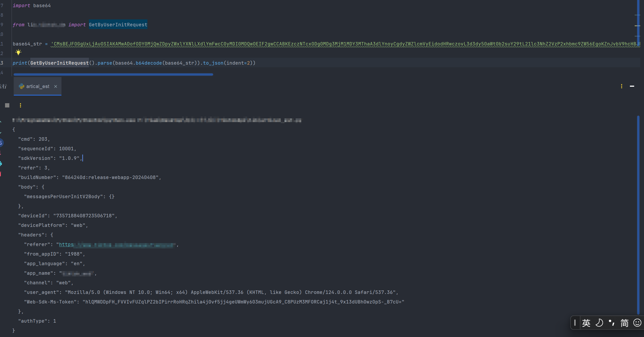This screenshot has width=644, height=337.
Task: Click the "app_language": "en" line
Action: pos(55,264)
